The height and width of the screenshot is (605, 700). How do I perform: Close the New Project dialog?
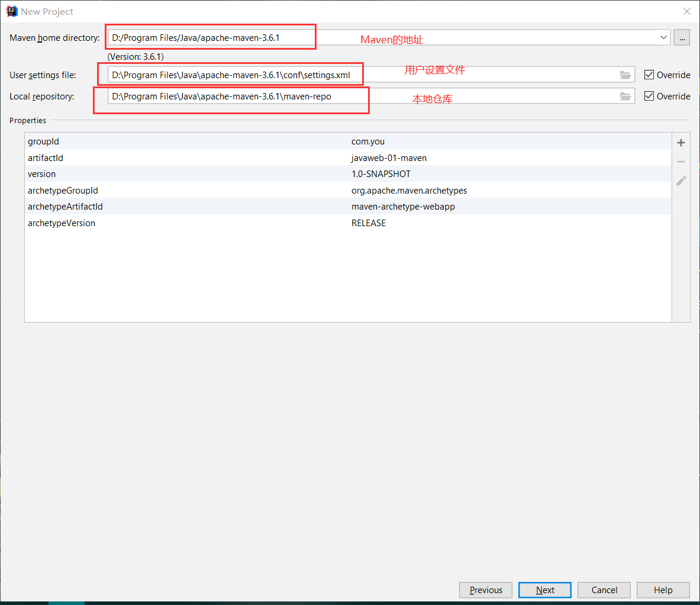point(686,11)
